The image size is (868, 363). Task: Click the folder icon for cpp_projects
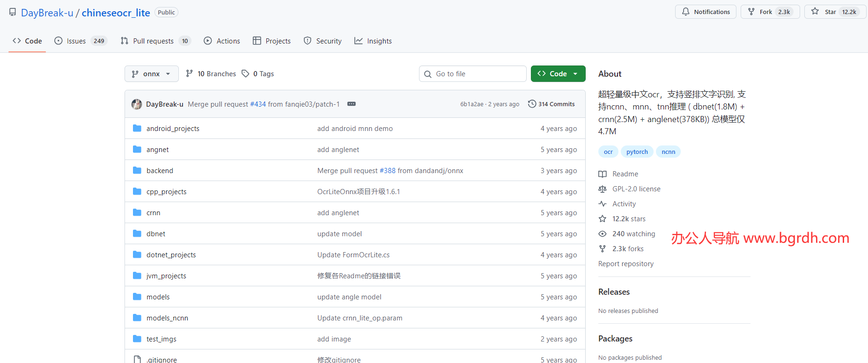point(137,191)
